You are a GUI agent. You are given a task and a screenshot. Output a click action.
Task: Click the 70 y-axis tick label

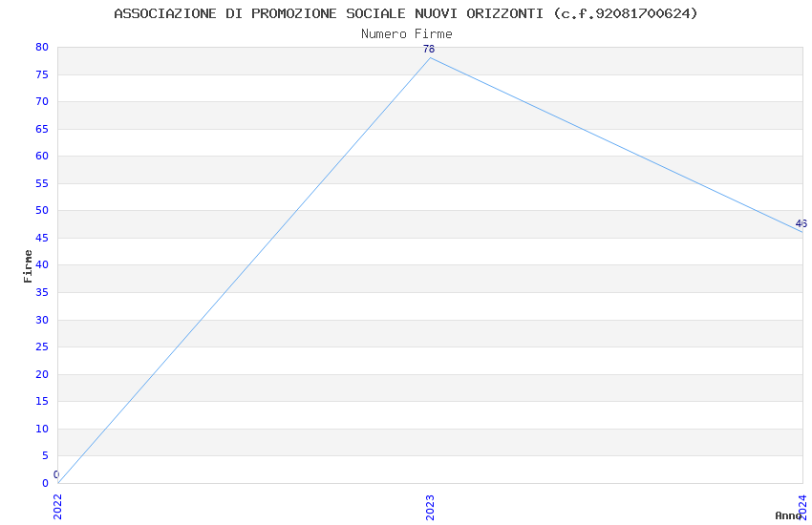[42, 101]
